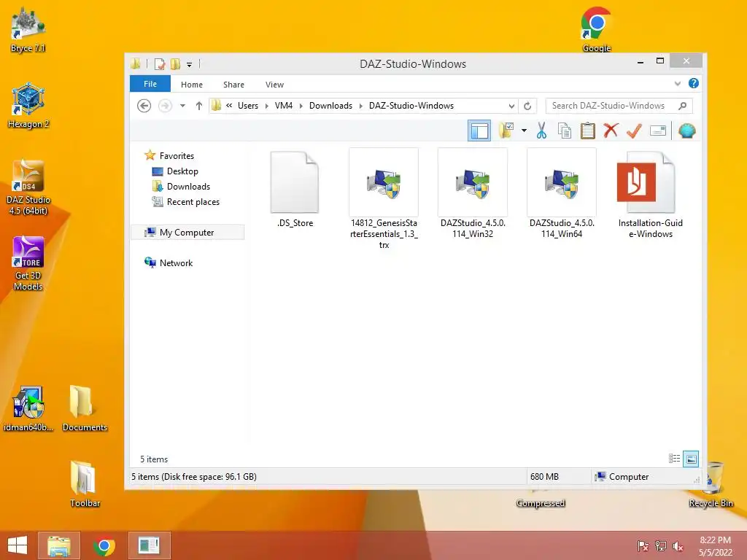The height and width of the screenshot is (560, 747).
Task: Select the DAZStudio_4.5.0.114_Win32 installer
Action: point(473,193)
